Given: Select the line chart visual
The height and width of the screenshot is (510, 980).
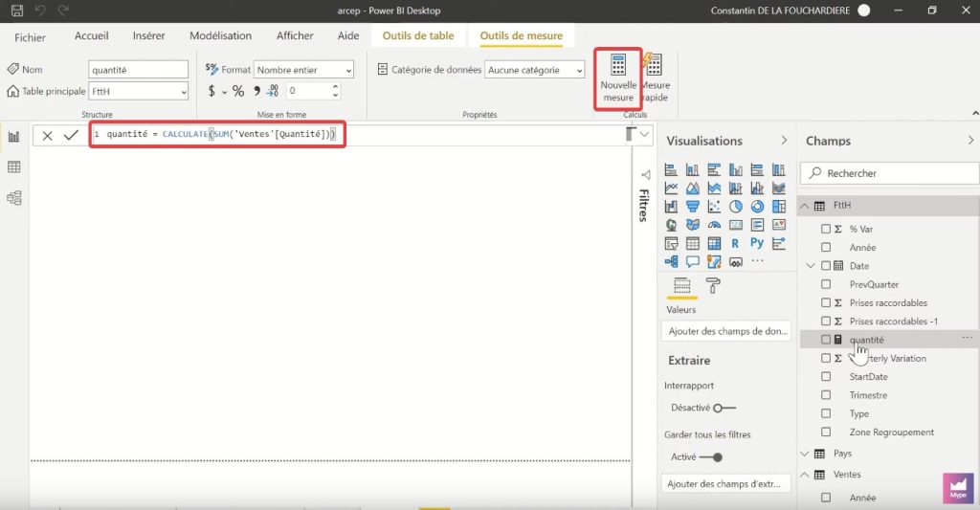Looking at the screenshot, I should point(671,188).
